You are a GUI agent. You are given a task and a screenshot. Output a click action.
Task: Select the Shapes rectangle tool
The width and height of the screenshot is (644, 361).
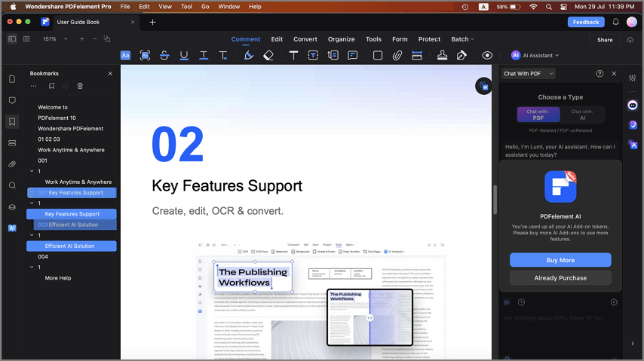coord(378,56)
